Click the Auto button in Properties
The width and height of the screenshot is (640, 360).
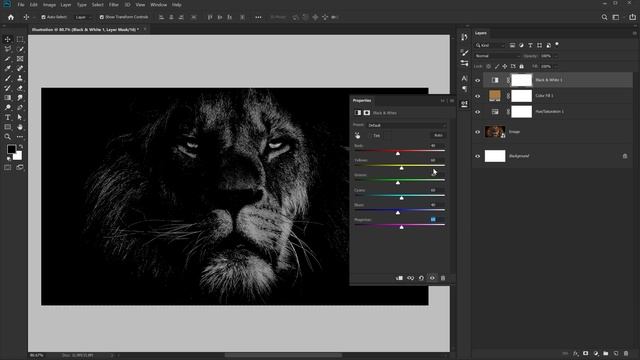tap(438, 135)
